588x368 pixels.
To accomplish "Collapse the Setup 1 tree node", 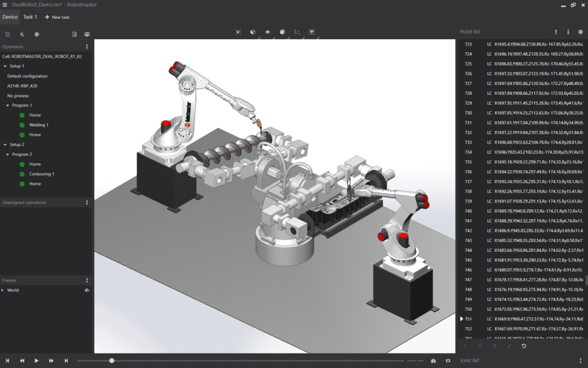I will click(x=5, y=66).
